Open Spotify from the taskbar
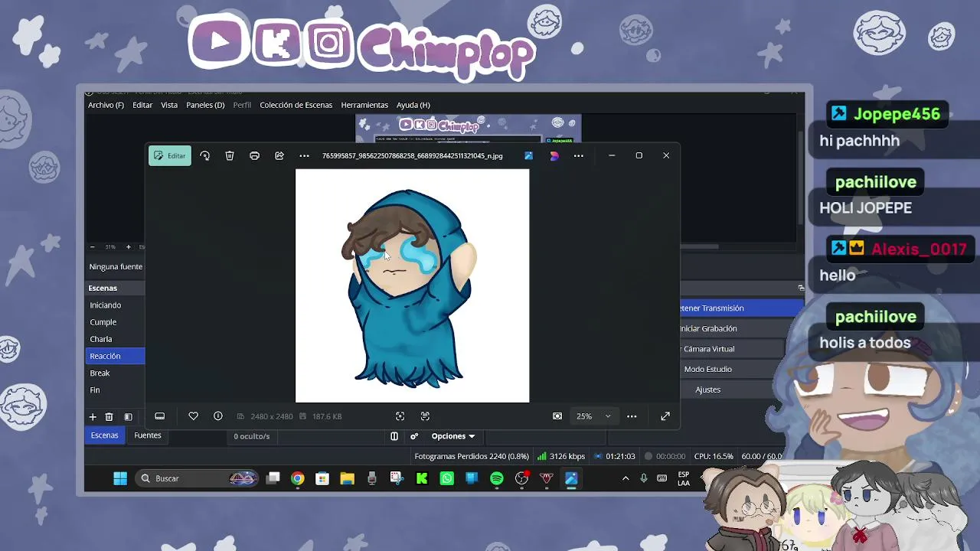 click(x=497, y=478)
